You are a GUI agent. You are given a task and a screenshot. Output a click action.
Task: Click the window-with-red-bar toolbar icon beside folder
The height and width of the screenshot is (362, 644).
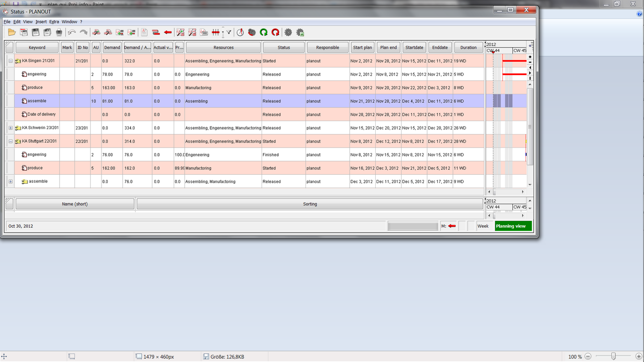coord(23,32)
